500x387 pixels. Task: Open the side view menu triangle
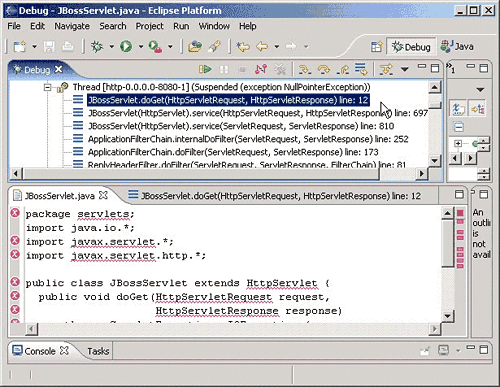coord(480,90)
